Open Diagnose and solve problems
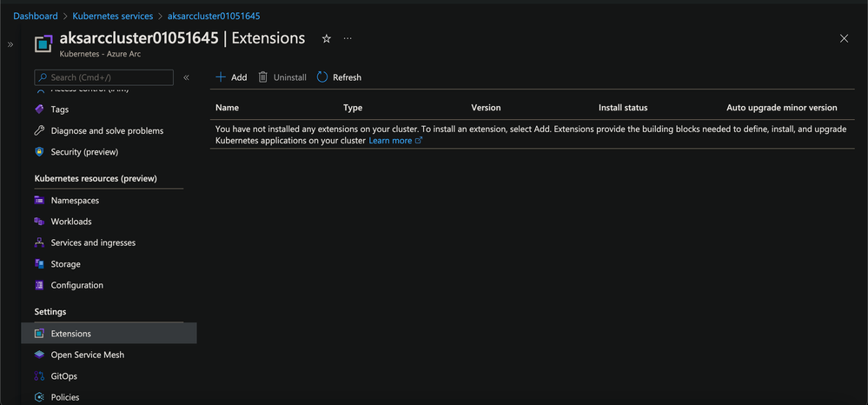The image size is (868, 405). coord(109,130)
